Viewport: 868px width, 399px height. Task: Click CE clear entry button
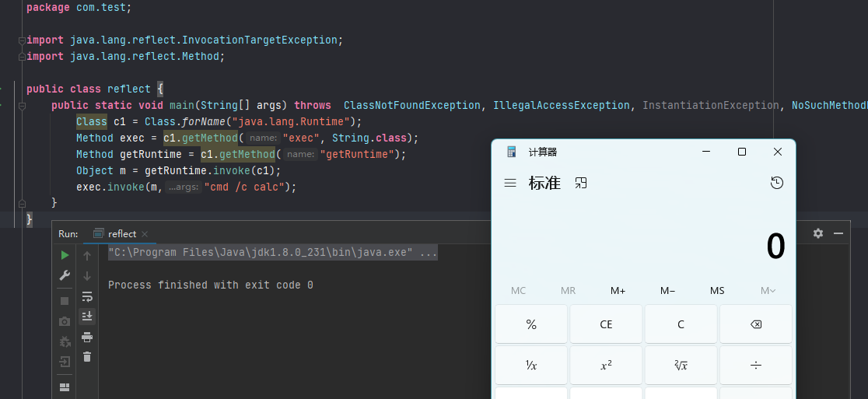[606, 324]
